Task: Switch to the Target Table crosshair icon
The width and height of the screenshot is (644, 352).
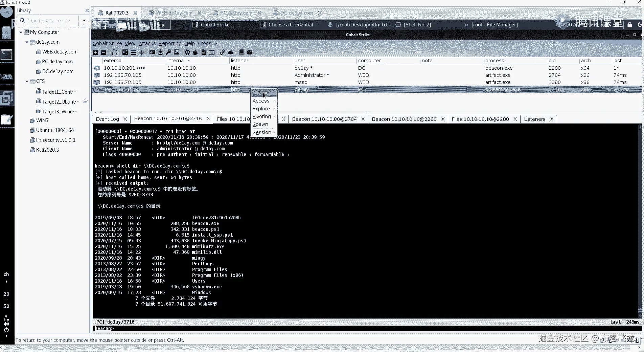Action: pyautogui.click(x=142, y=52)
